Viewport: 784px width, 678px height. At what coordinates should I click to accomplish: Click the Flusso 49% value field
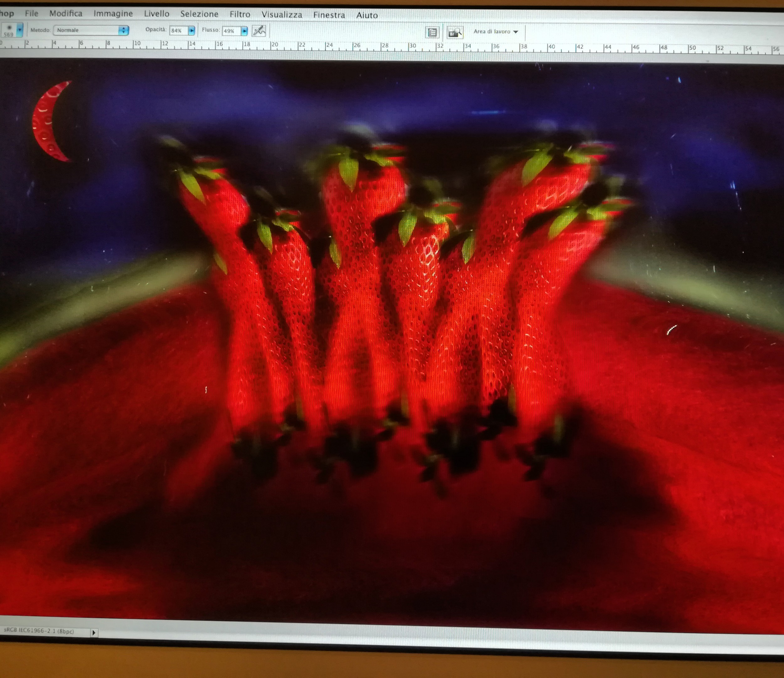230,31
